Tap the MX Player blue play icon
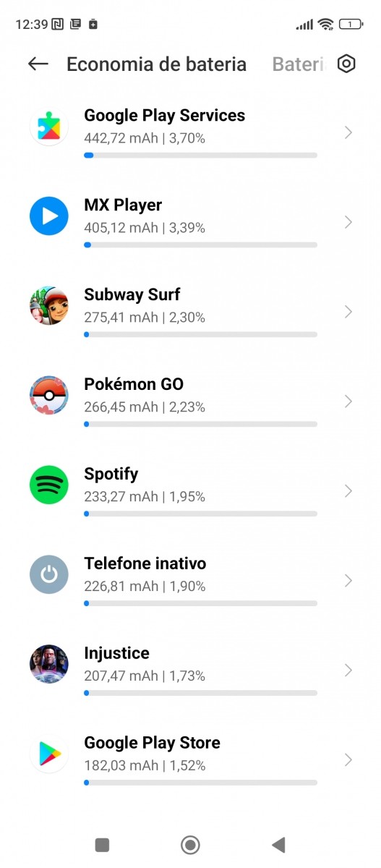 49,216
